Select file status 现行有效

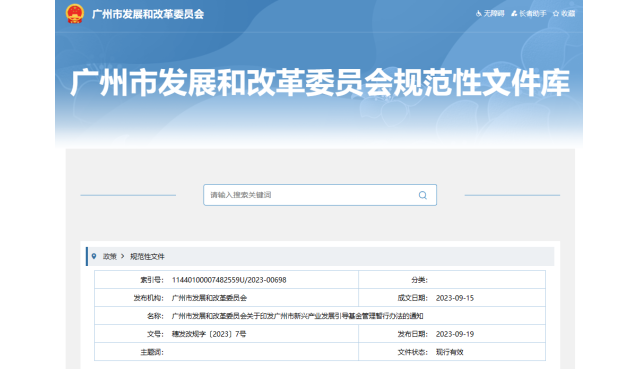449,352
